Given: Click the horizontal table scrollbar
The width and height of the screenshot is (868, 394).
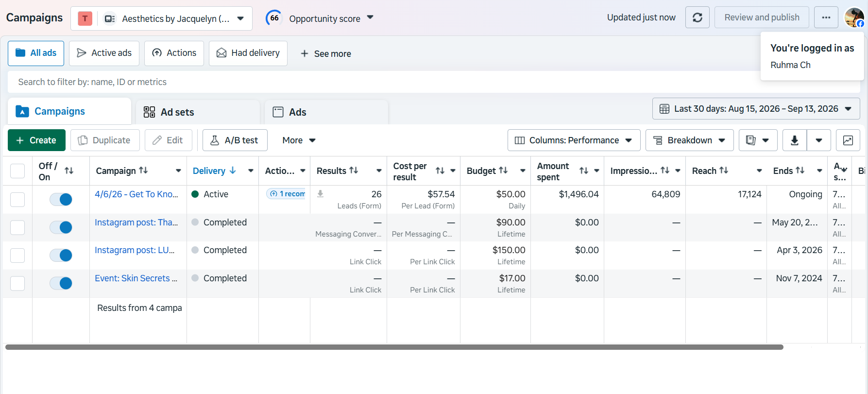Looking at the screenshot, I should coord(394,347).
